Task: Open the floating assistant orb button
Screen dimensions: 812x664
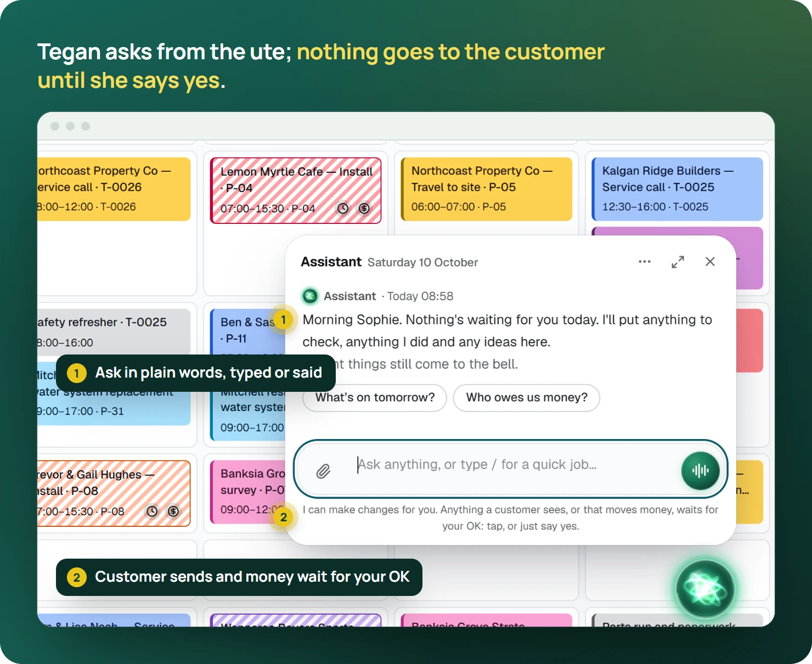Action: click(x=705, y=589)
